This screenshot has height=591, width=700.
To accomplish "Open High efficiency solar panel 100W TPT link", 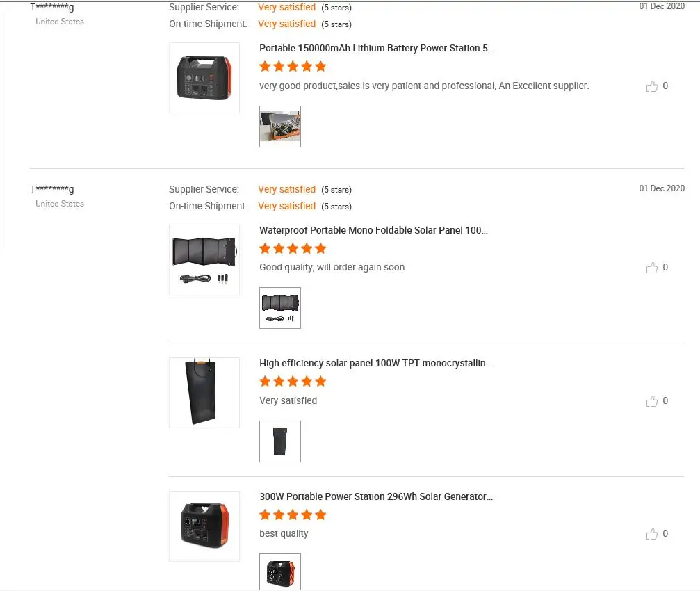I will tap(375, 363).
